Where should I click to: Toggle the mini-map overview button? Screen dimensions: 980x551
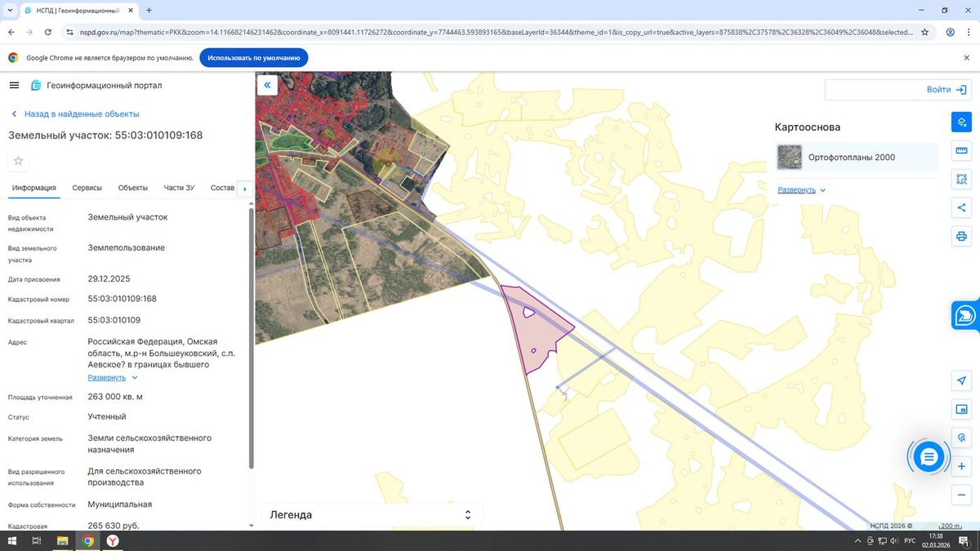pos(961,410)
